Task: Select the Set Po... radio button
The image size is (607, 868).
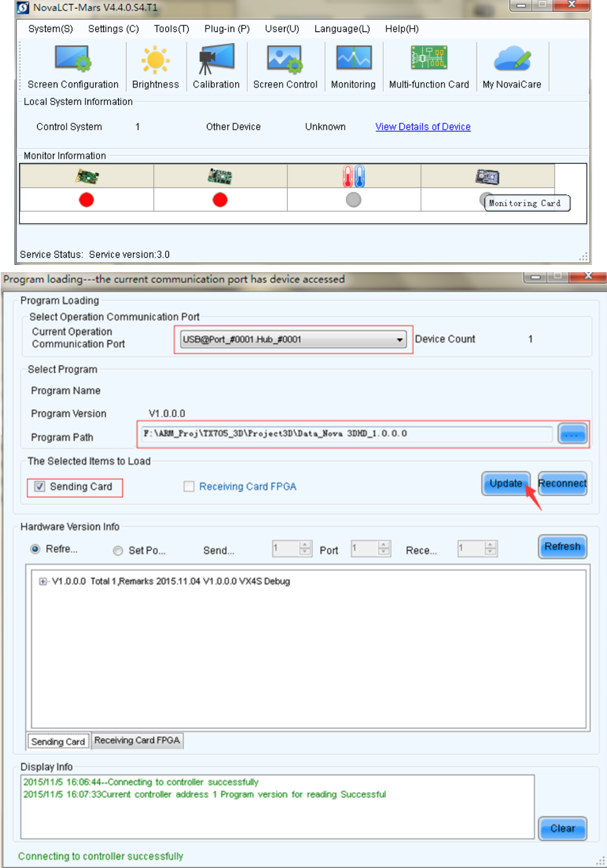Action: (118, 551)
